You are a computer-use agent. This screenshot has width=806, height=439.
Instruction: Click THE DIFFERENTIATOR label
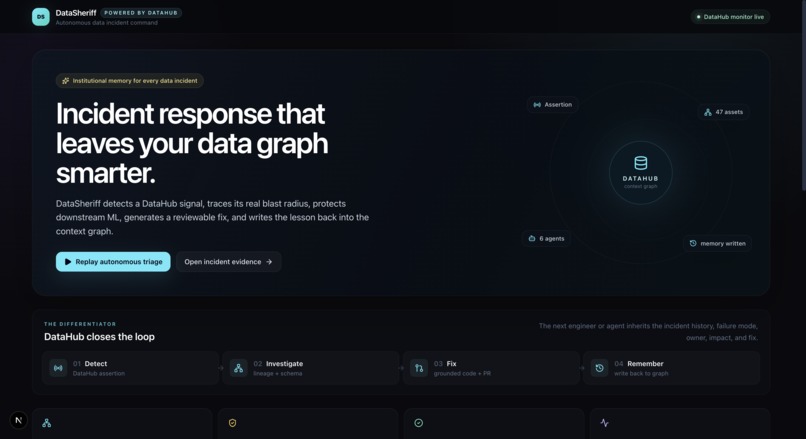point(80,324)
